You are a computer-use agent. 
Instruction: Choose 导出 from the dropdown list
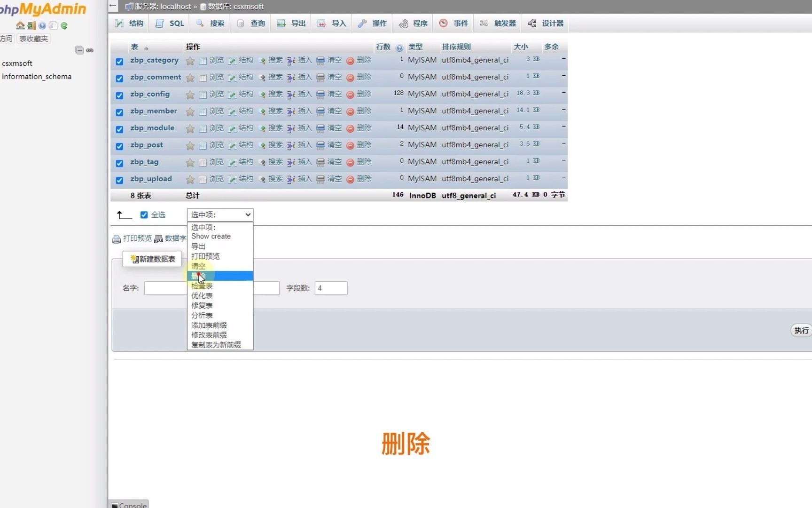[220, 246]
